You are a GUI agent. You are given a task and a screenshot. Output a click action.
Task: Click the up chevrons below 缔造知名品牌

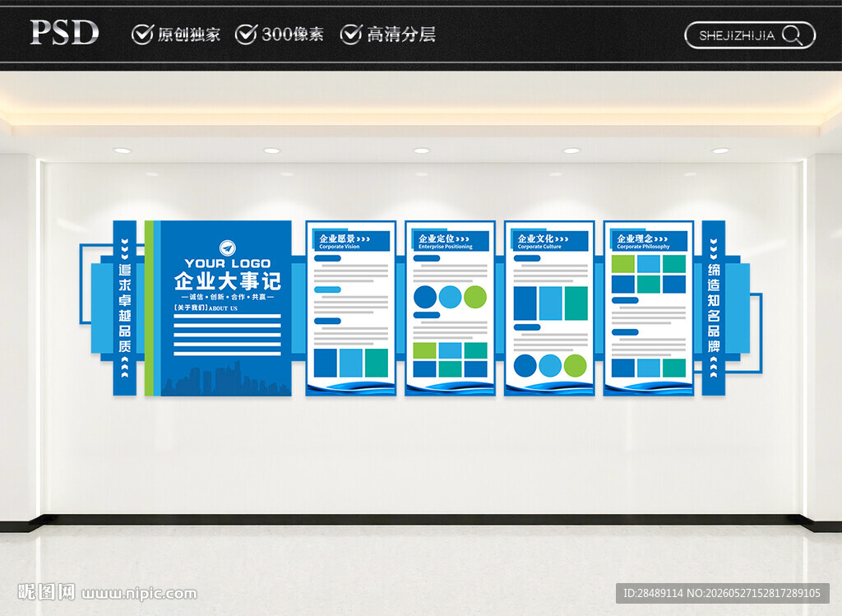pyautogui.click(x=714, y=366)
